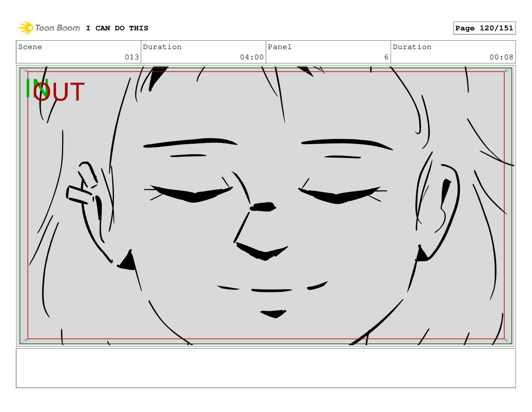Click the empty notes box below panel
Viewport: 532px width, 412px height.
click(x=266, y=368)
